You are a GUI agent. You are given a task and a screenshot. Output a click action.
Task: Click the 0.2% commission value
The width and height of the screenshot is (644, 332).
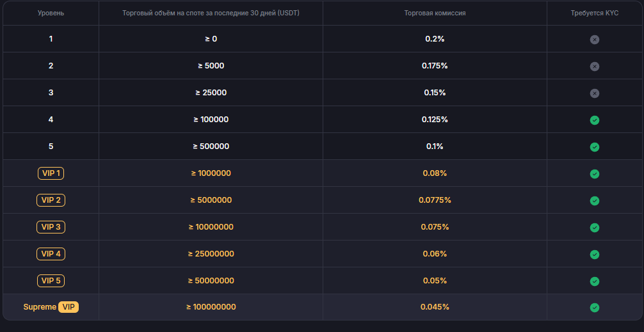tap(435, 39)
